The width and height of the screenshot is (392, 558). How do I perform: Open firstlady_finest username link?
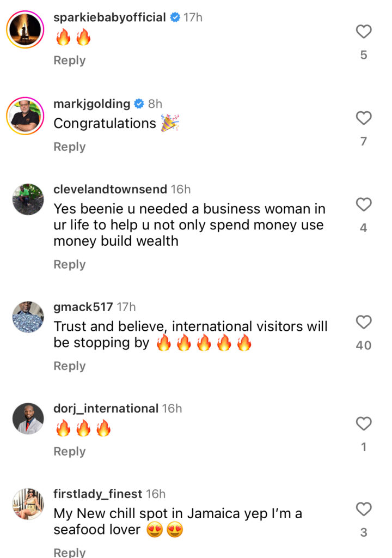(97, 494)
